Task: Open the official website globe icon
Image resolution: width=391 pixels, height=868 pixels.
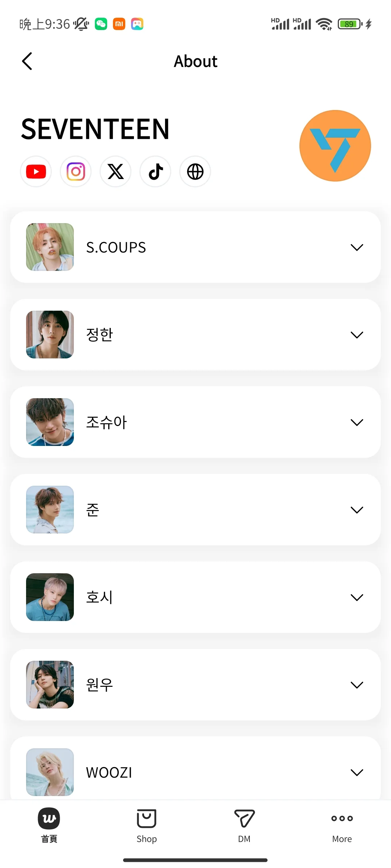Action: [x=195, y=171]
